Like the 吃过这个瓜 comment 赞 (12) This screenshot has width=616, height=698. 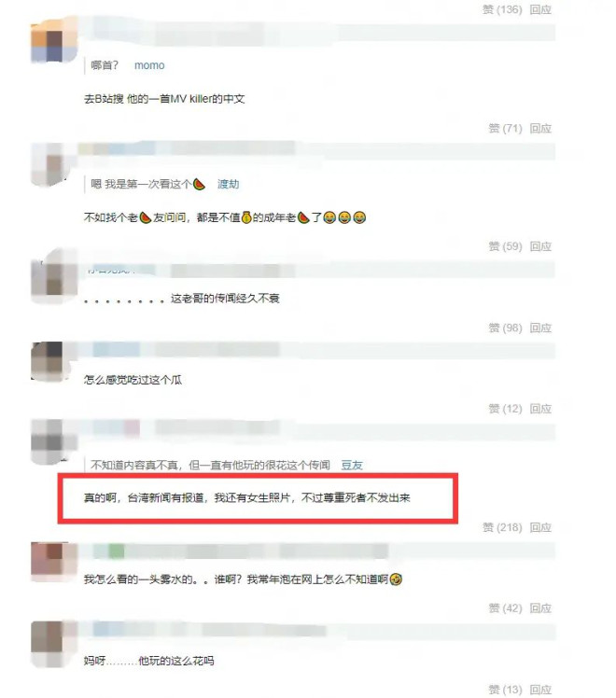click(x=505, y=408)
